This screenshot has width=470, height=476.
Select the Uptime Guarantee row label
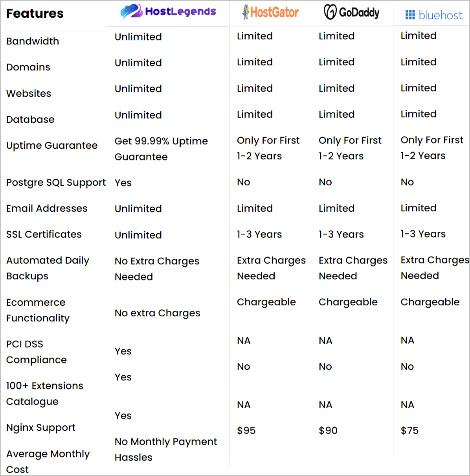coord(52,145)
